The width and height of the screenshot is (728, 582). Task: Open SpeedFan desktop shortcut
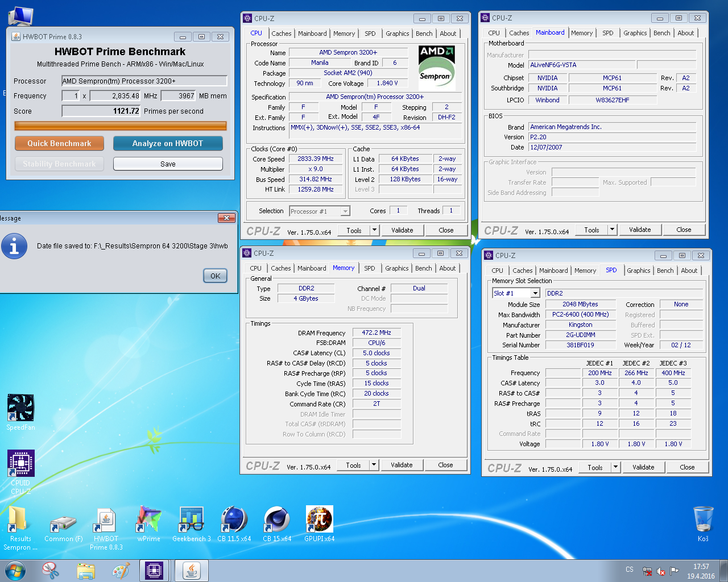[x=20, y=413]
